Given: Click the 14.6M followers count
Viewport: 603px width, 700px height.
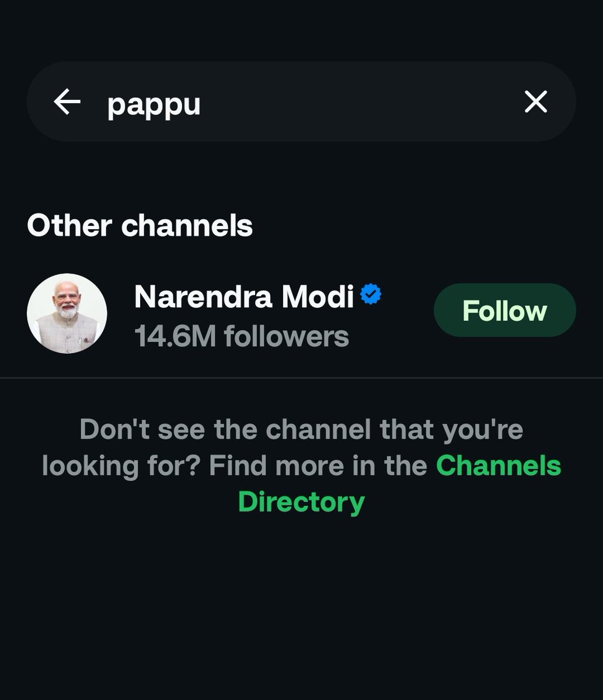Looking at the screenshot, I should [x=242, y=336].
